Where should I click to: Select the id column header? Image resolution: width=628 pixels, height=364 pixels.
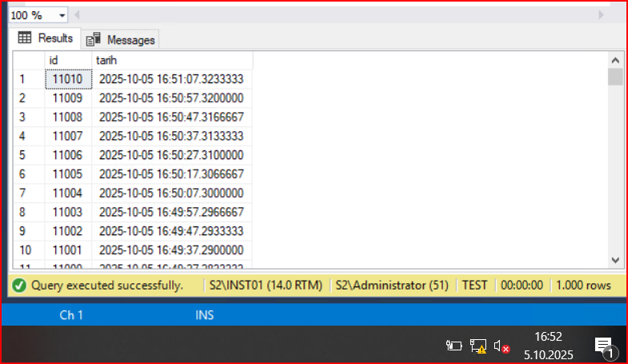[68, 60]
